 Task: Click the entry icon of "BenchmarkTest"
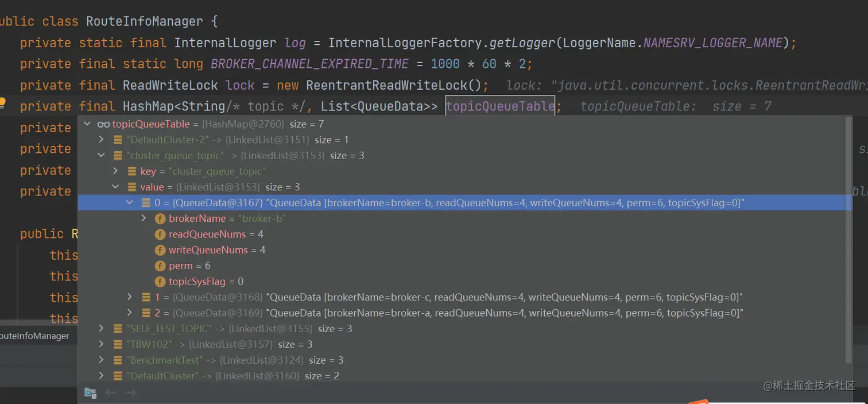[118, 360]
